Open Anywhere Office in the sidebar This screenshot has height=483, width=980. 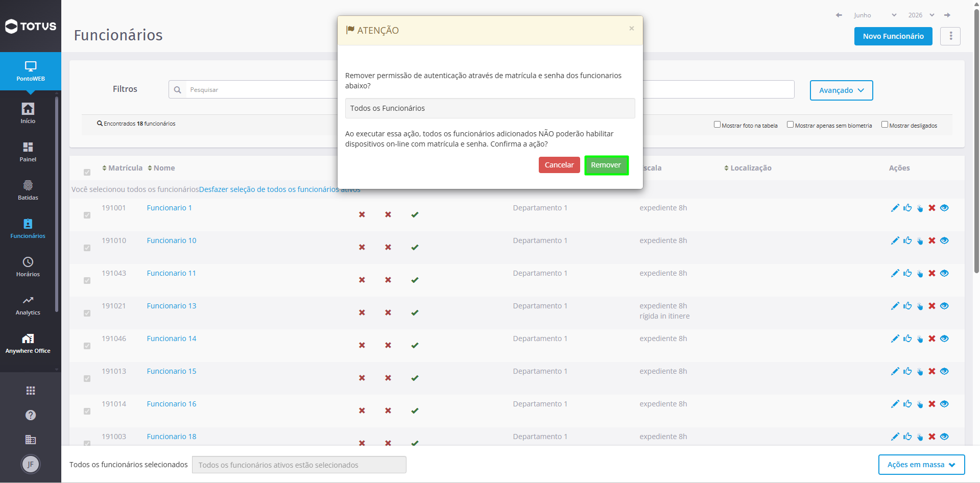(28, 344)
